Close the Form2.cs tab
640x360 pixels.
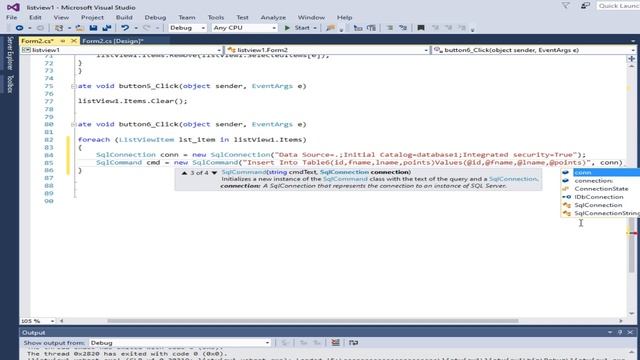click(x=73, y=41)
